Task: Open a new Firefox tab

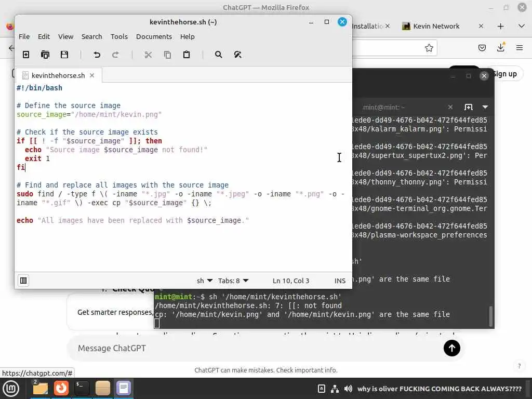Action: 500,26
